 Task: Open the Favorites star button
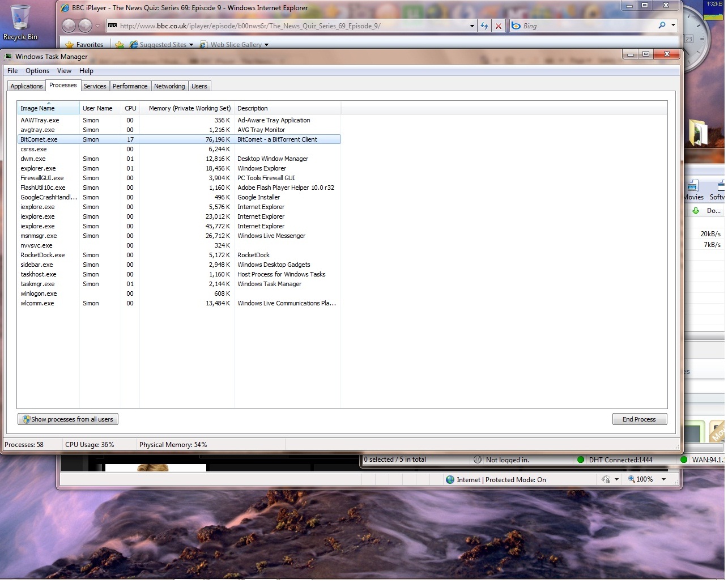tap(84, 44)
